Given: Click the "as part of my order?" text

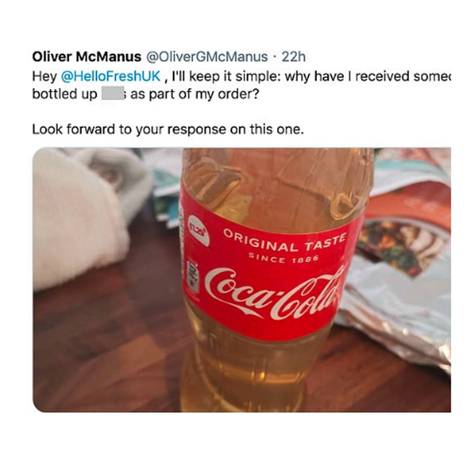Looking at the screenshot, I should pyautogui.click(x=192, y=95).
